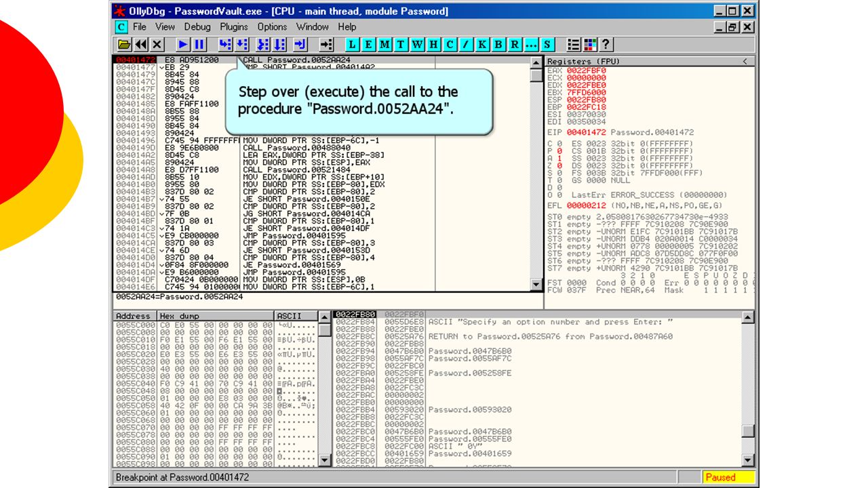This screenshot has width=868, height=488.
Task: Select the CALL Password.0052AA24 instruction line
Action: coord(321,60)
